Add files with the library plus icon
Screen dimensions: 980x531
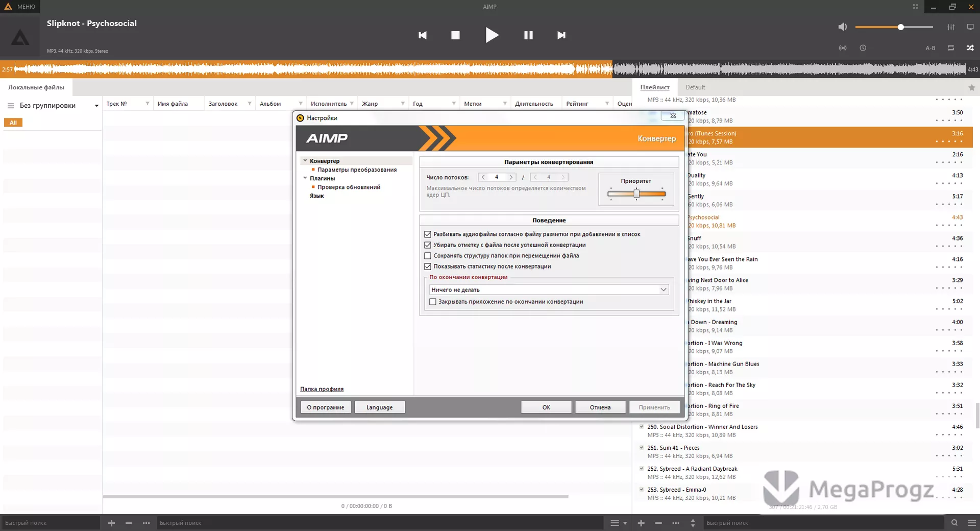112,523
